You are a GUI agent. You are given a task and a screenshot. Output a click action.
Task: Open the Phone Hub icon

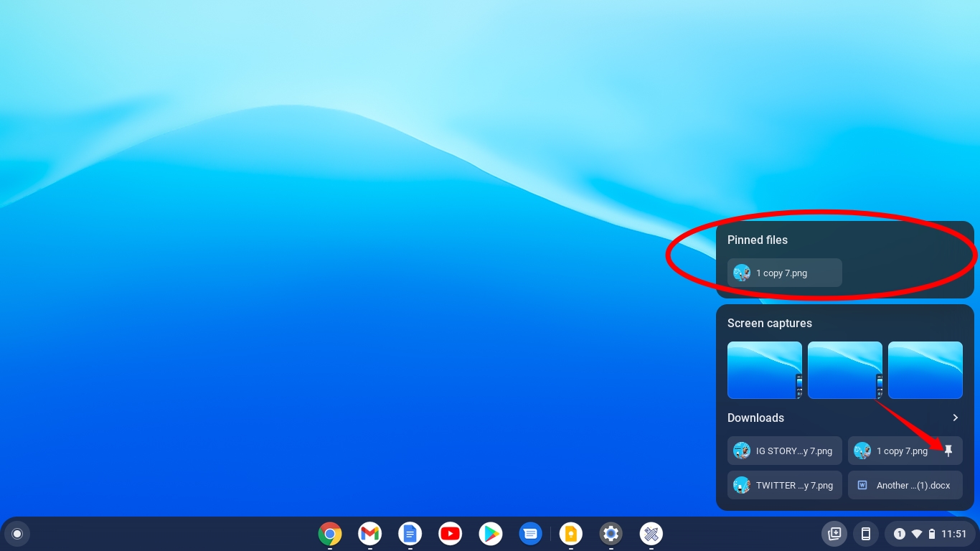tap(866, 534)
